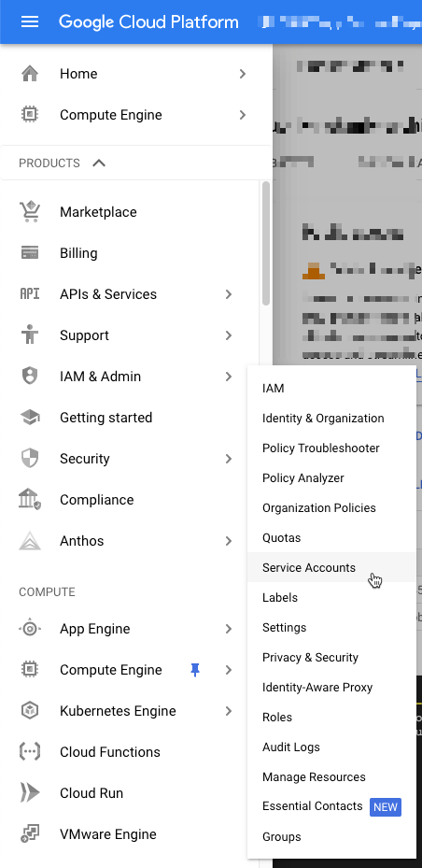Expand the App Engine submenu arrow

point(229,629)
